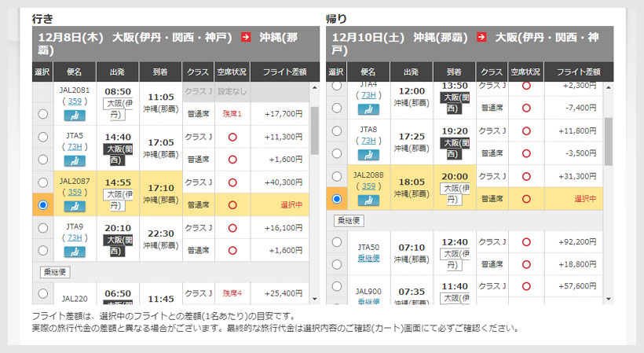This screenshot has height=353, width=644.
Task: Select JTA8 普通席 return radio button
Action: [x=337, y=153]
